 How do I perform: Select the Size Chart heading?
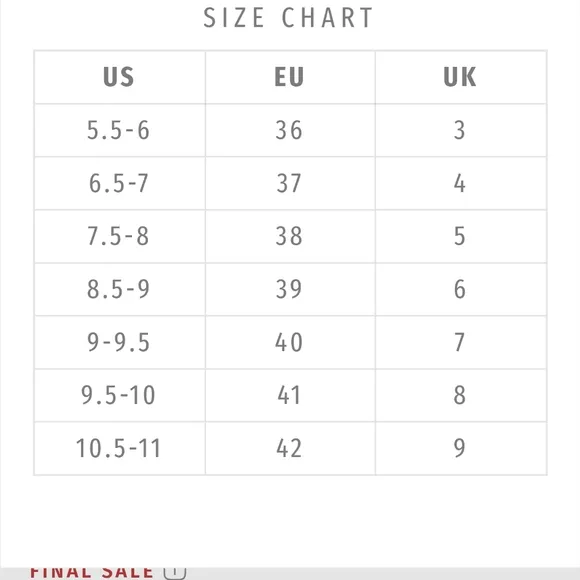tap(288, 18)
